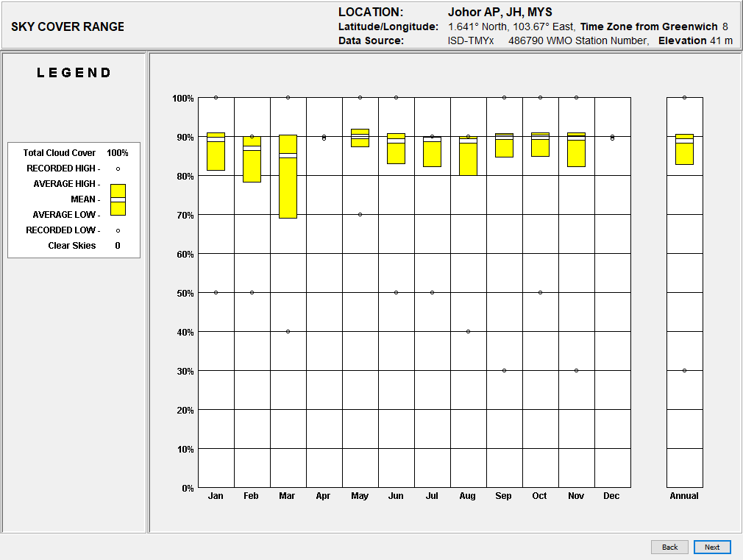
Task: Select the Annual yellow summary bar
Action: pyautogui.click(x=684, y=149)
